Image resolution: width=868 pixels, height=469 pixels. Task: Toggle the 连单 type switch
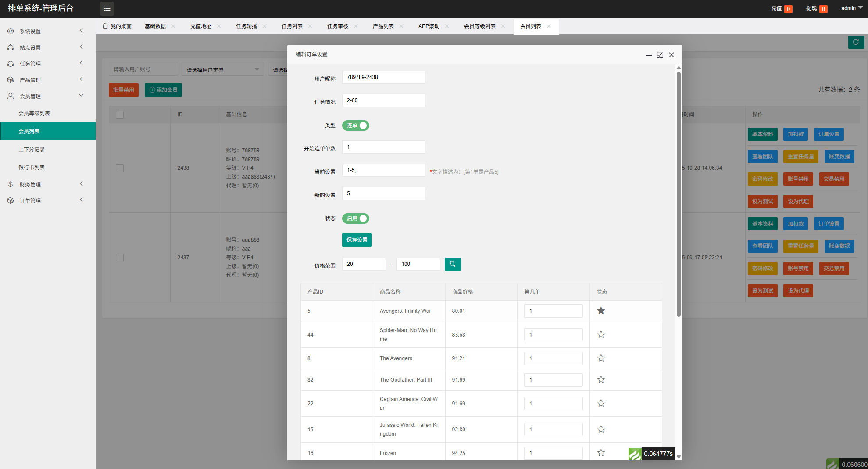click(x=356, y=126)
